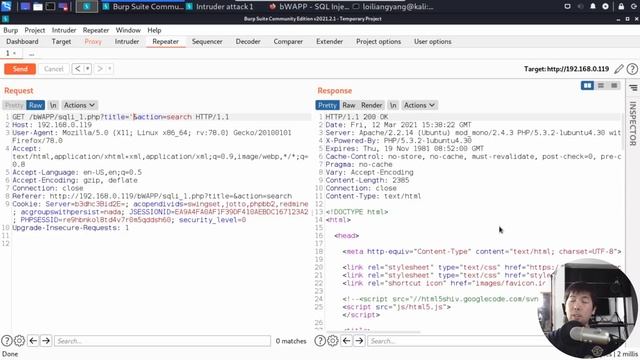
Task: Select side-by-side layout view
Action: tap(587, 85)
